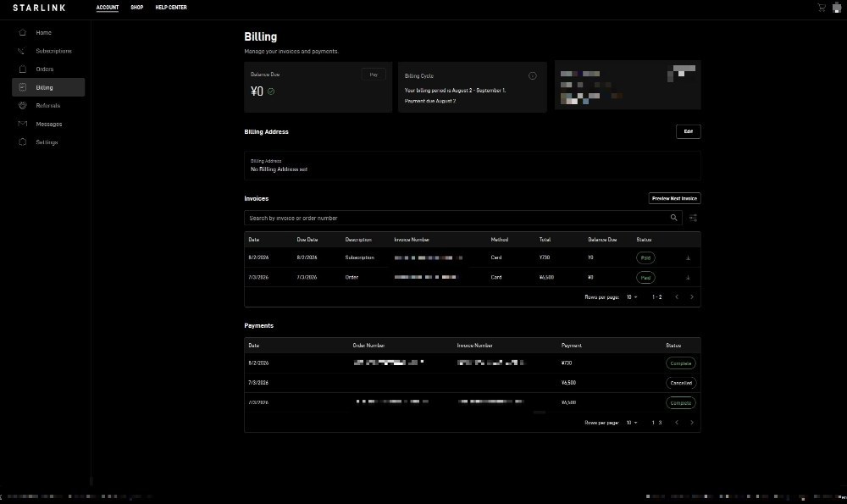Viewport: 847px width, 504px height.
Task: Click Preview Next Invoice button
Action: [675, 198]
